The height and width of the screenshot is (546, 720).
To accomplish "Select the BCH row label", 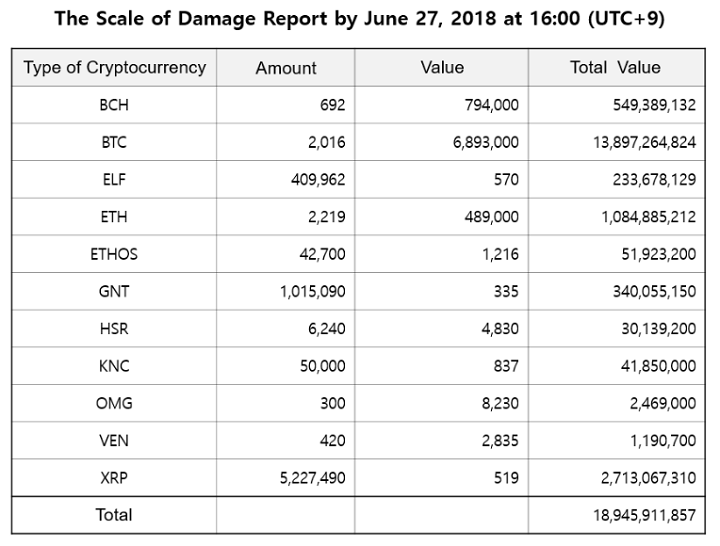I will (x=114, y=105).
